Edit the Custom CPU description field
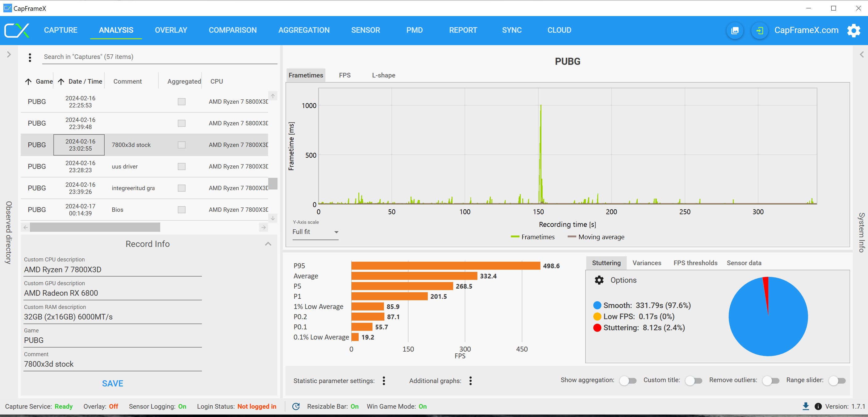The image size is (868, 417). coord(113,270)
